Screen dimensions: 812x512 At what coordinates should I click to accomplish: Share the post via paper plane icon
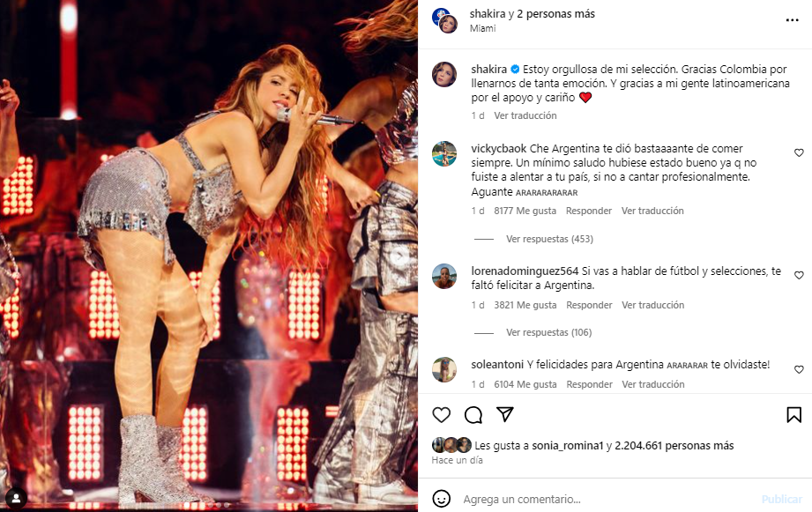504,415
